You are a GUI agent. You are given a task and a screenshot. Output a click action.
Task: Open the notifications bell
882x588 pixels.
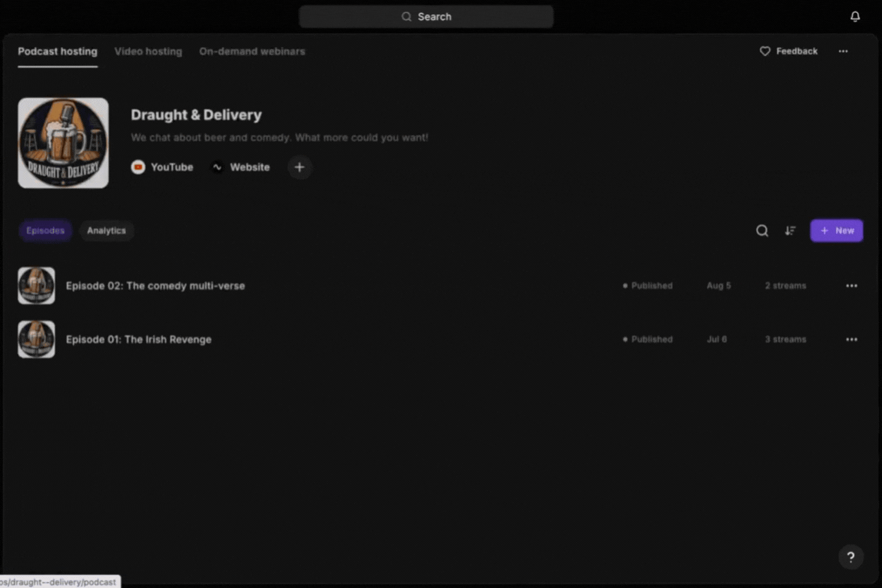pos(855,16)
